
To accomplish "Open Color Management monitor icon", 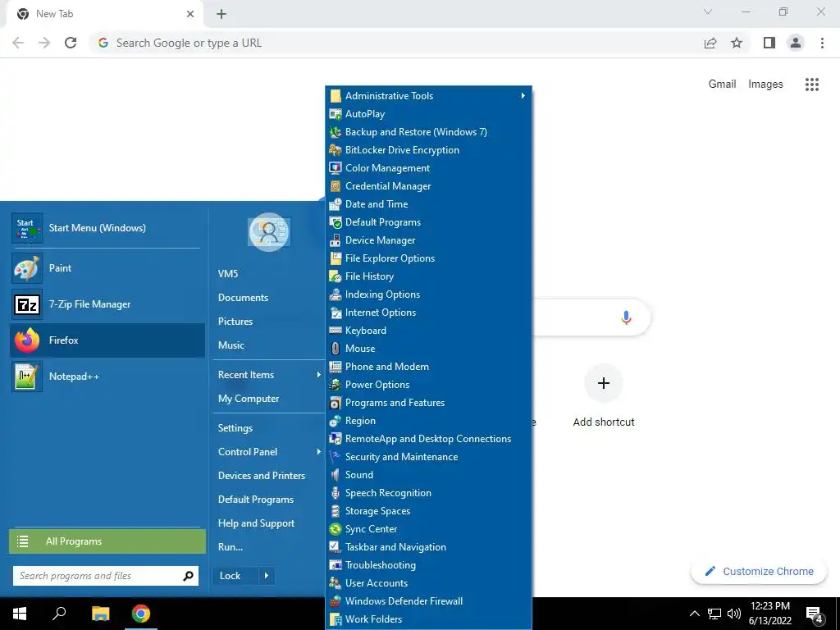I will pyautogui.click(x=336, y=168).
